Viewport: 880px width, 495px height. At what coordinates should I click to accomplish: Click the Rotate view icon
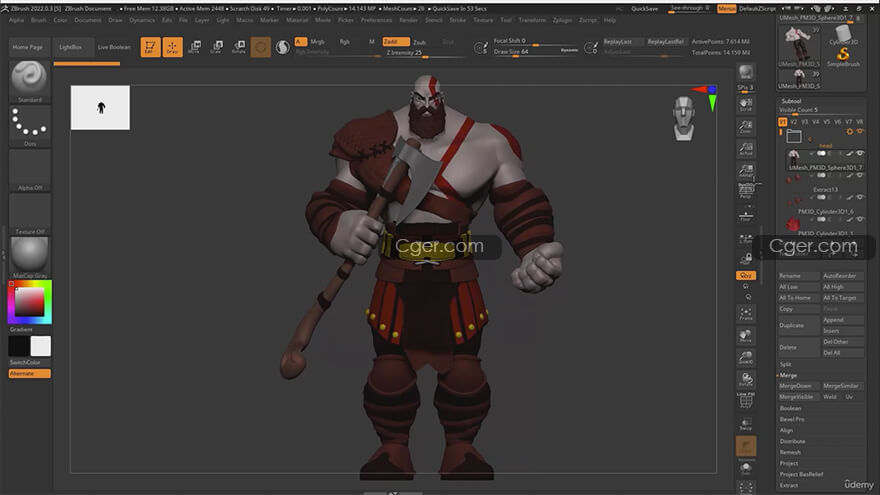[x=745, y=379]
